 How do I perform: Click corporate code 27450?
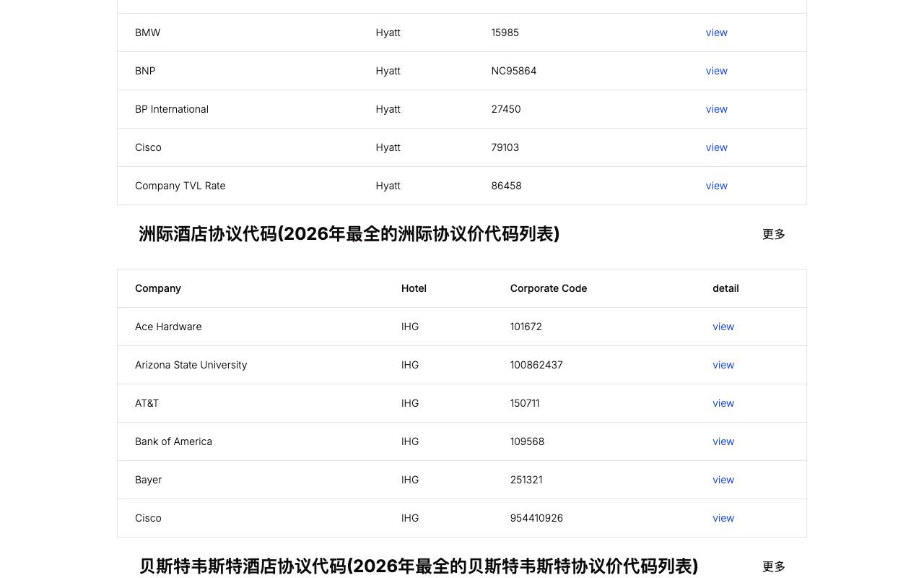506,109
